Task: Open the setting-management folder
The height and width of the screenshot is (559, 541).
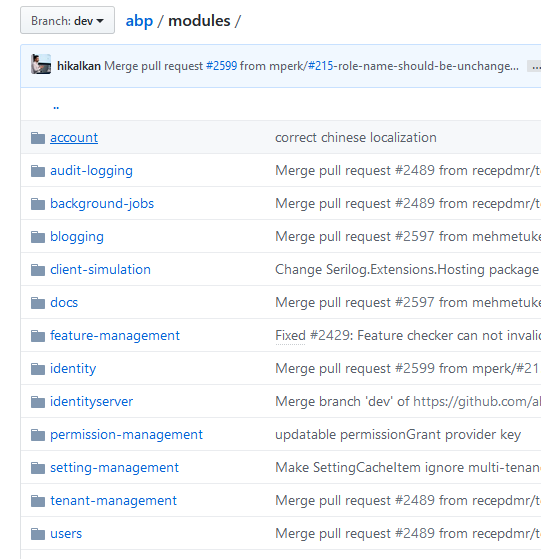Action: (x=114, y=468)
